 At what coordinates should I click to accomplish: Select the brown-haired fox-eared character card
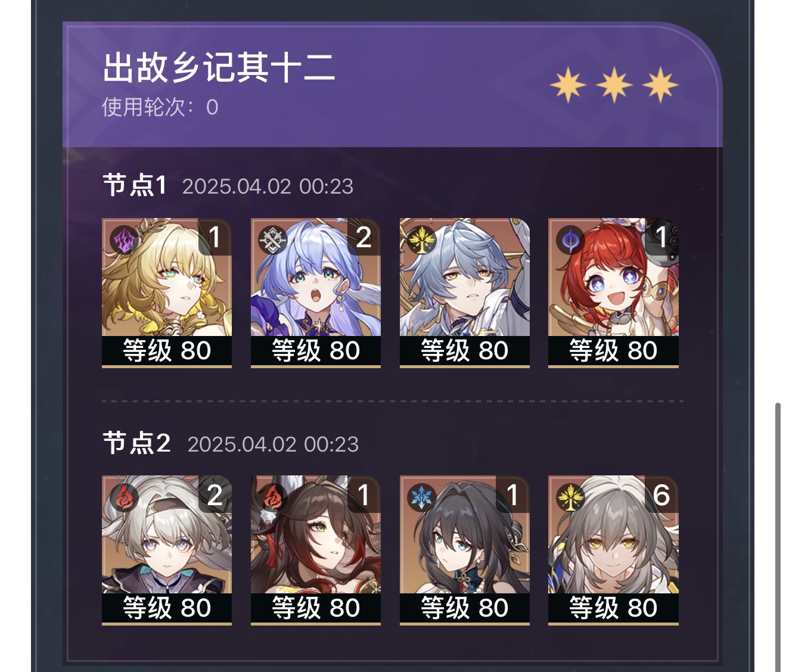pyautogui.click(x=316, y=550)
